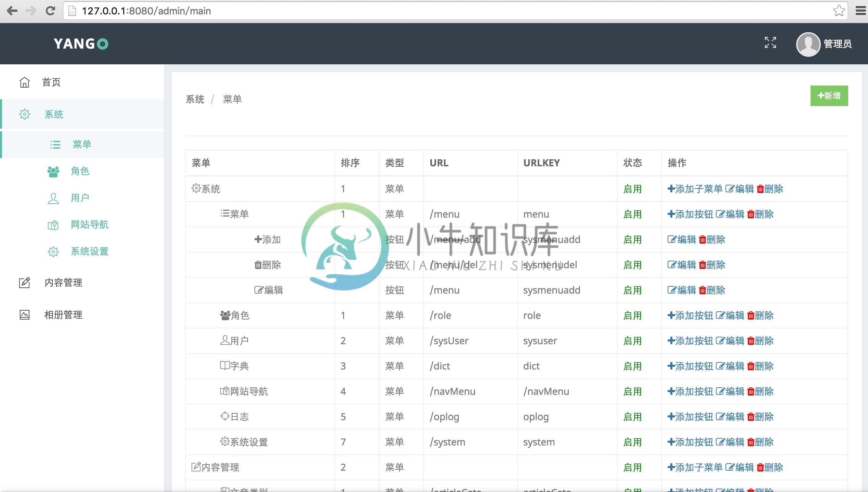Click 添加子菜单 in the 内容管理 table row
This screenshot has height=492, width=868.
click(695, 467)
